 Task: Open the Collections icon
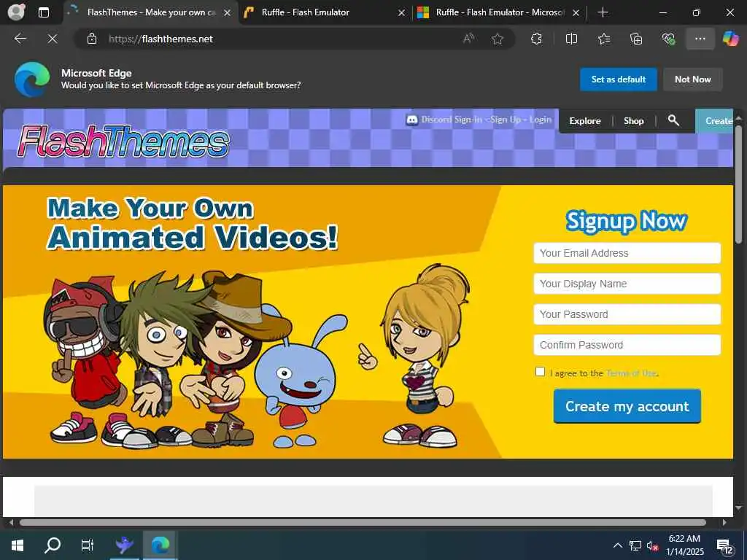pos(636,39)
